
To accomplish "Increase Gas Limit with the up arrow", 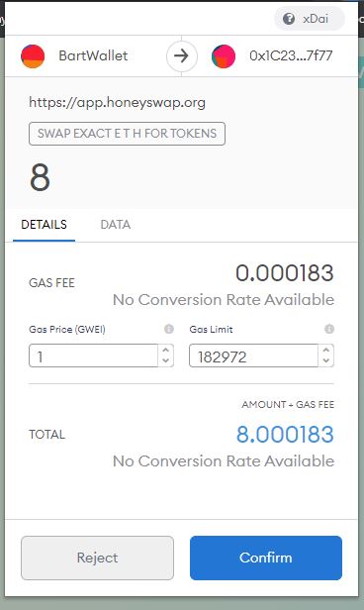I will pyautogui.click(x=326, y=351).
